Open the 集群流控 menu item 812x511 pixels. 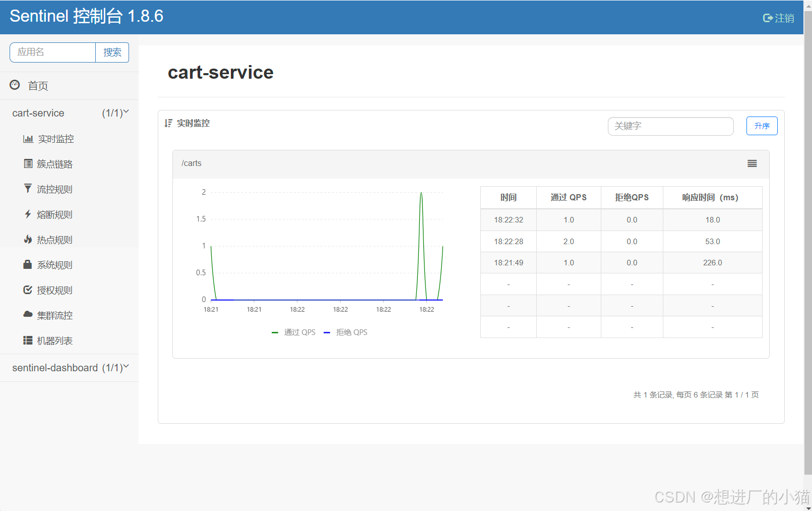(55, 315)
